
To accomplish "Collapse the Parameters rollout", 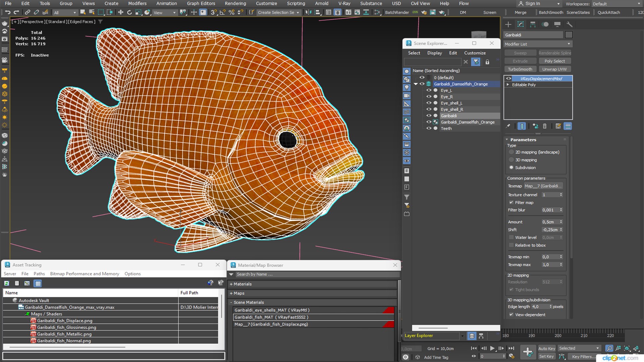I will 507,140.
